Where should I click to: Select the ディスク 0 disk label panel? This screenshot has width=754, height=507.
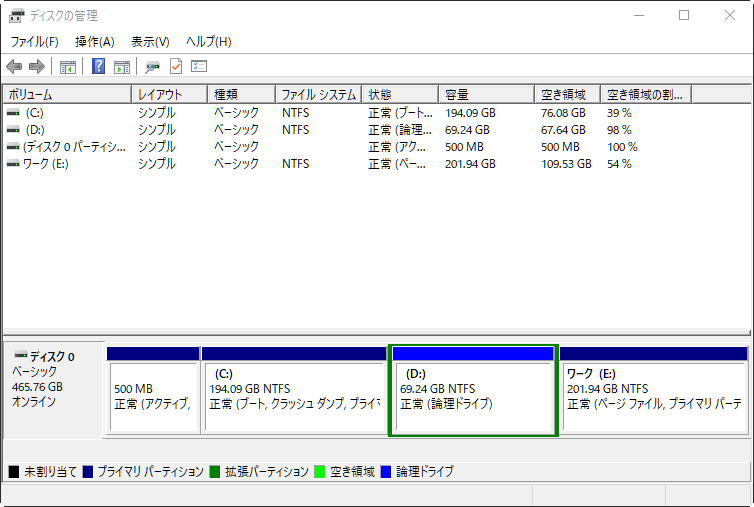[54, 390]
